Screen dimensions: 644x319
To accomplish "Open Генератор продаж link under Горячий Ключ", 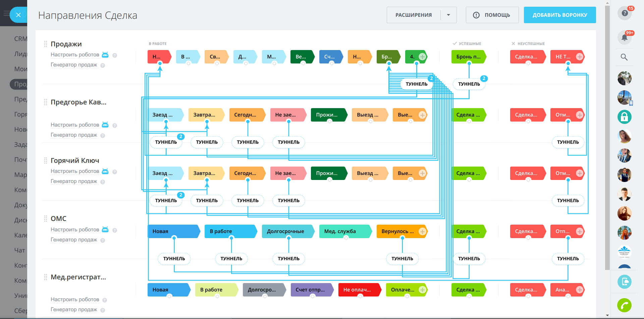I will pos(74,181).
